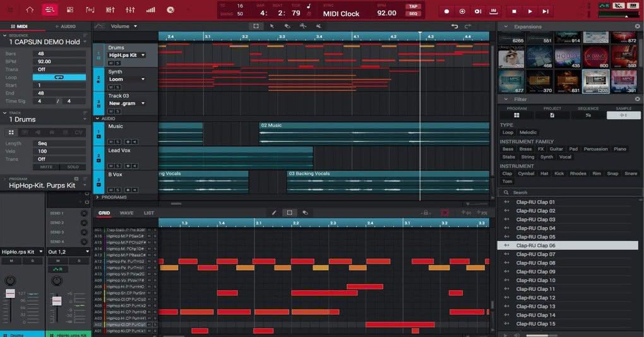644x337 pixels.
Task: Toggle MUTE in the track panel
Action: pyautogui.click(x=46, y=167)
